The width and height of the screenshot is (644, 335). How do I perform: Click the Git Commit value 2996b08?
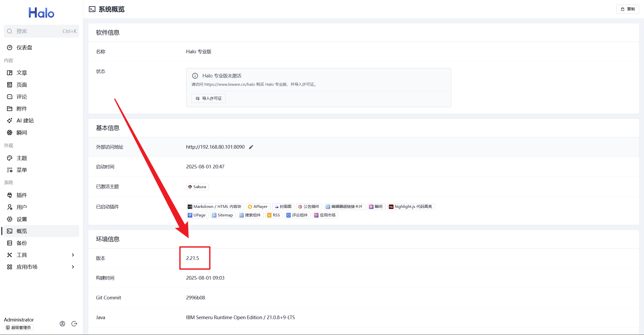point(195,298)
